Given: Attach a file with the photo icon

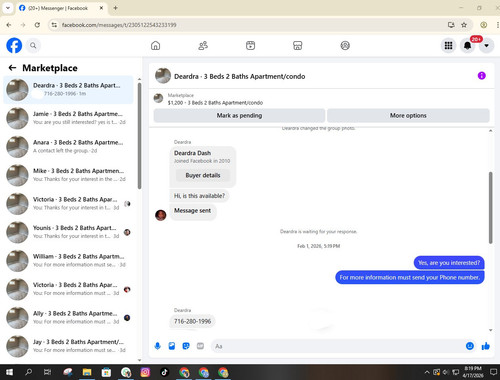Looking at the screenshot, I should click(x=172, y=346).
